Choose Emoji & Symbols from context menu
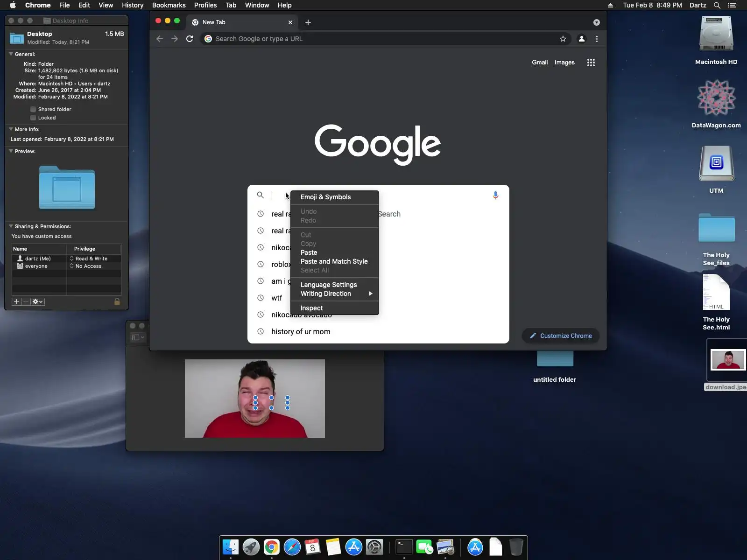The width and height of the screenshot is (747, 560). pos(335,197)
